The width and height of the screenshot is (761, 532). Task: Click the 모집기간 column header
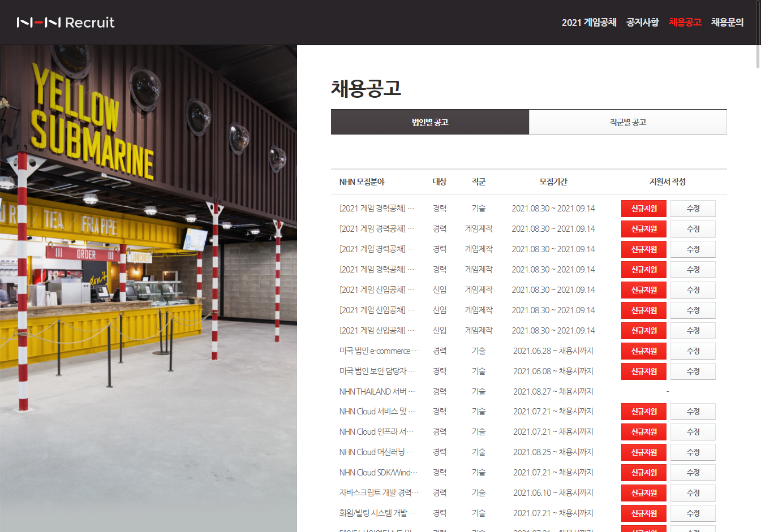(553, 182)
